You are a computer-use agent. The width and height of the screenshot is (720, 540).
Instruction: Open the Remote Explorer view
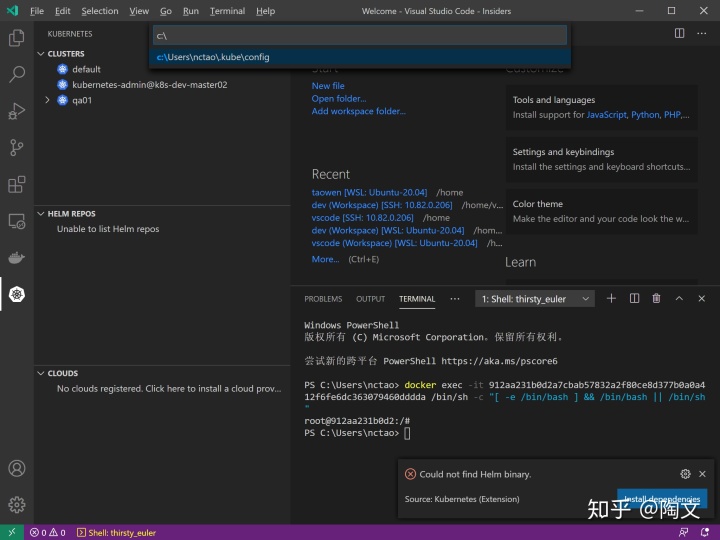[x=17, y=221]
